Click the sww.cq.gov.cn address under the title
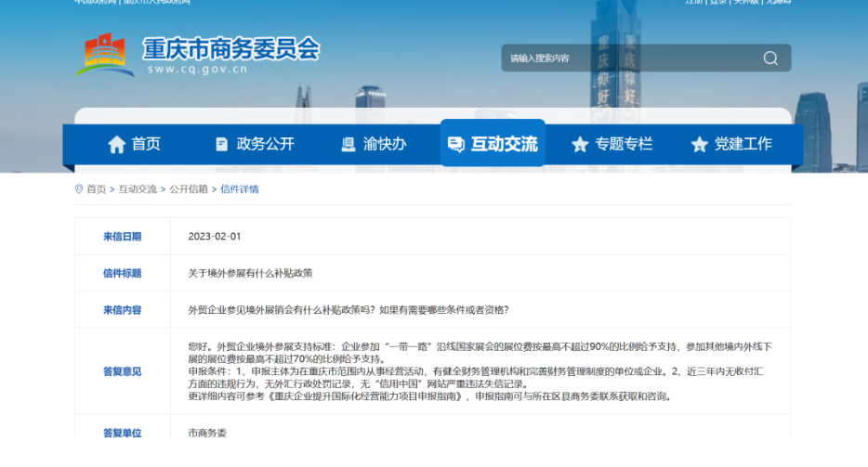Image resolution: width=868 pixels, height=467 pixels. (x=196, y=69)
